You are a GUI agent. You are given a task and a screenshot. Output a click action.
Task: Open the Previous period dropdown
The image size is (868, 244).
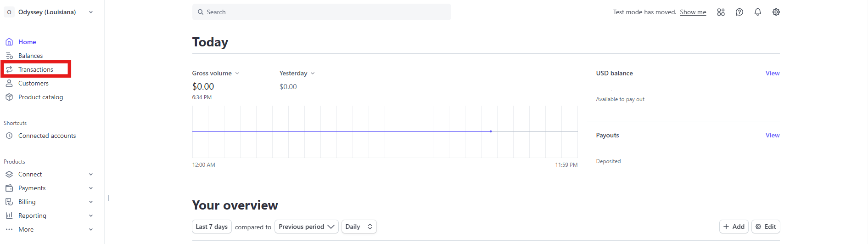[306, 227]
